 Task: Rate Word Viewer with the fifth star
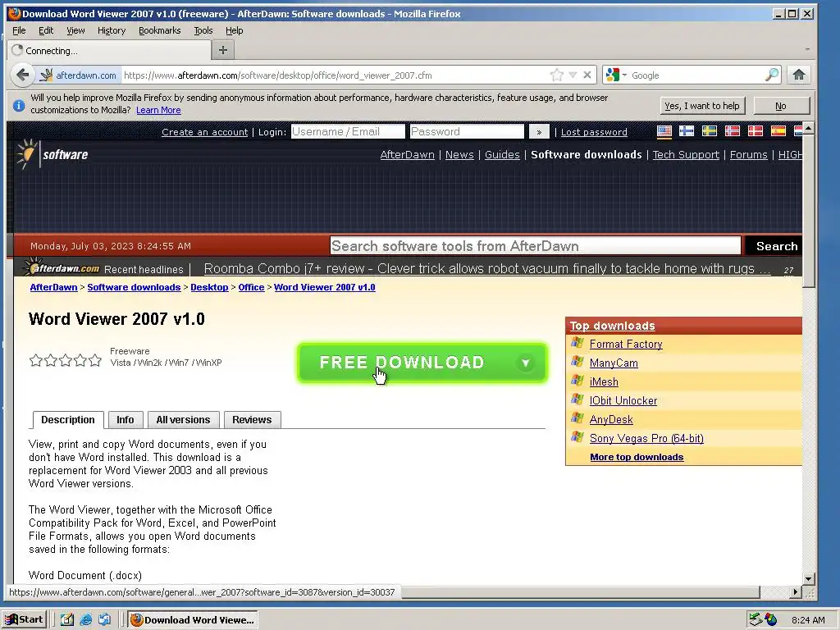tap(95, 360)
